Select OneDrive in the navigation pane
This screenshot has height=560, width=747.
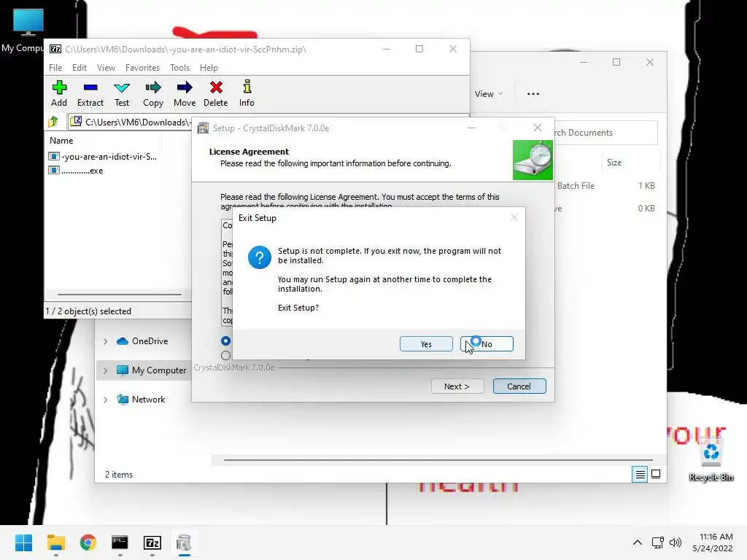pos(150,341)
